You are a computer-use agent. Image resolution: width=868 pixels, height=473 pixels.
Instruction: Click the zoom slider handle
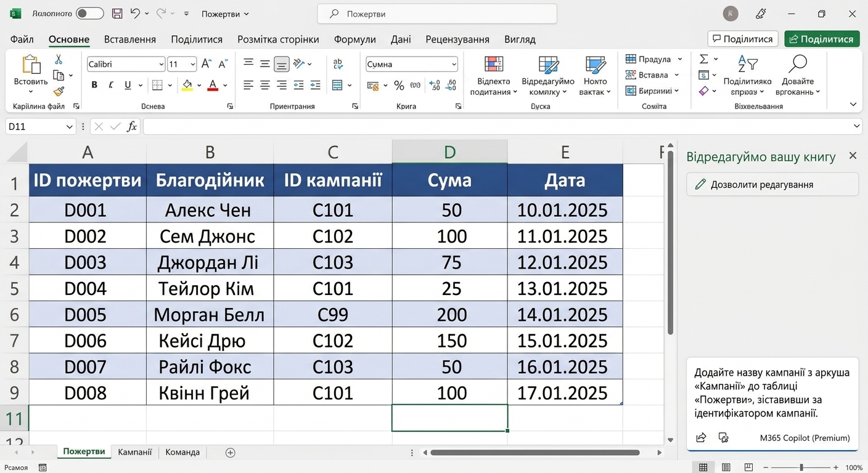(801, 467)
